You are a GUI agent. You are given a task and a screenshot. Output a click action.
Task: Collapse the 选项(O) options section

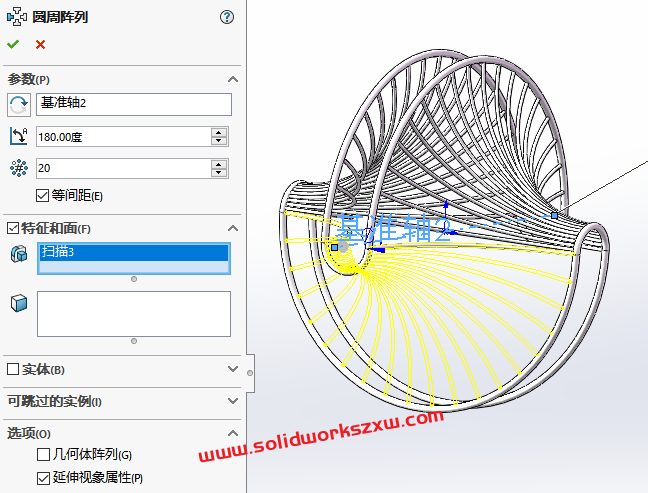click(233, 433)
